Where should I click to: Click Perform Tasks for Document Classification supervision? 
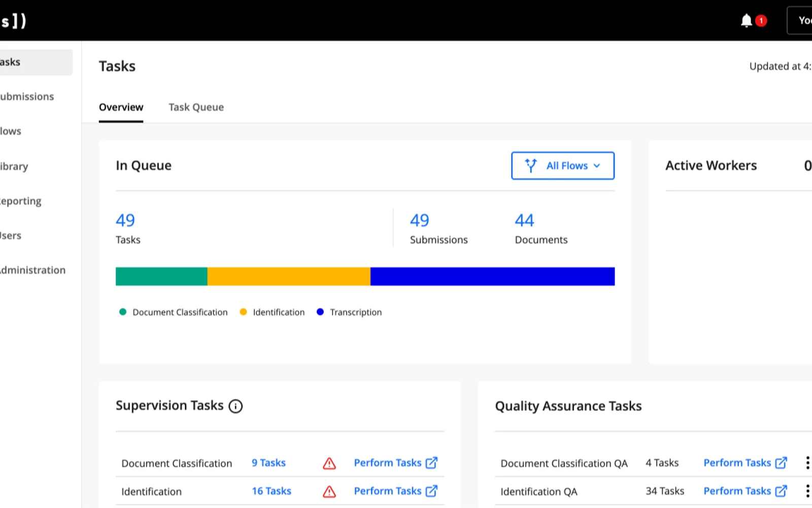pos(395,463)
